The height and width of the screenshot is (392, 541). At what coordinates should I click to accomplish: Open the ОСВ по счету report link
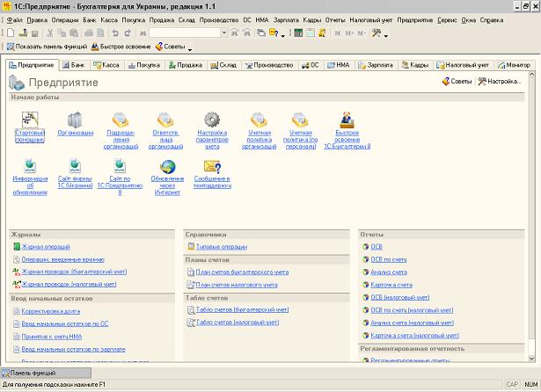click(389, 259)
